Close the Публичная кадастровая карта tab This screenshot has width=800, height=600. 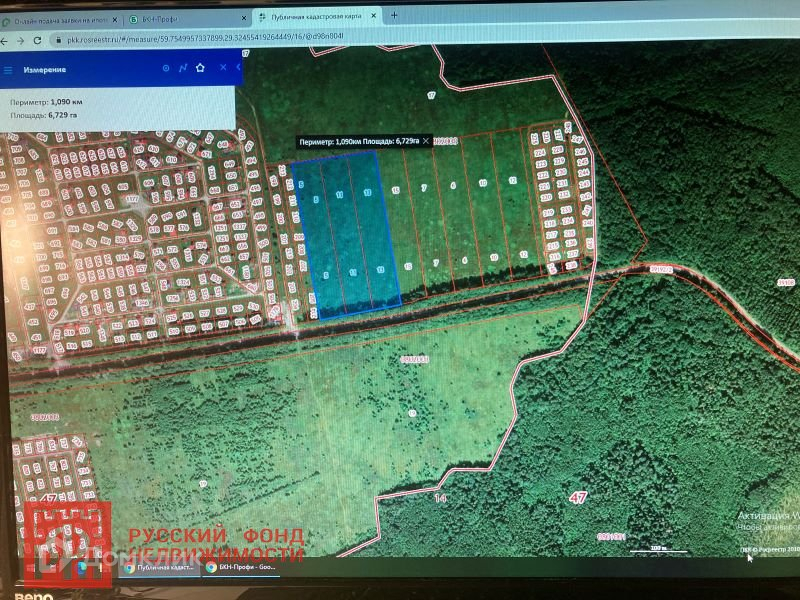pyautogui.click(x=373, y=16)
